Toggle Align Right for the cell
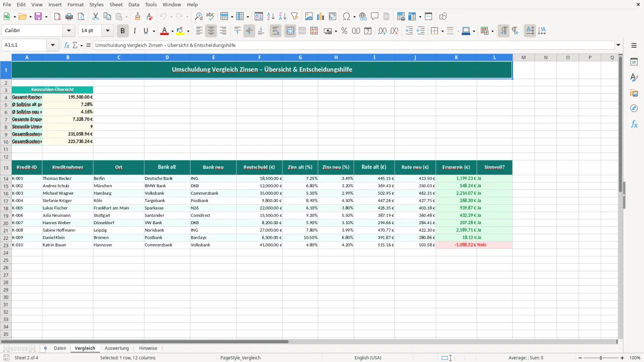The height and width of the screenshot is (362, 644). [x=223, y=31]
